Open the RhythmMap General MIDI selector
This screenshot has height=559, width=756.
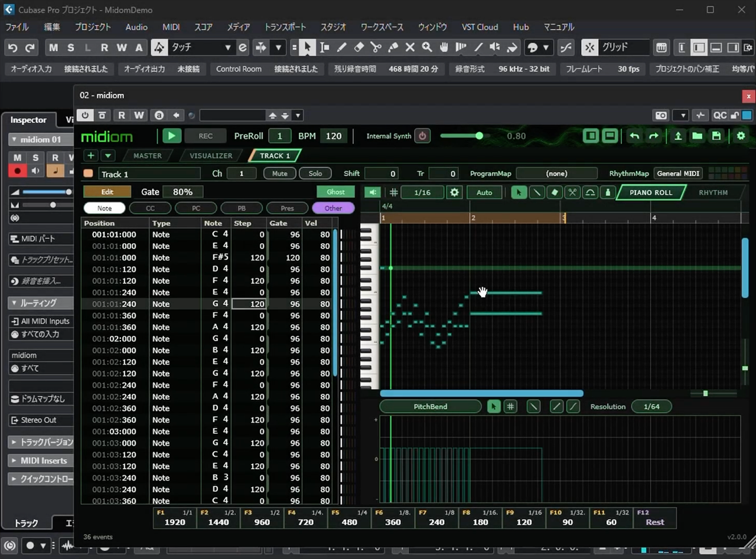click(678, 174)
